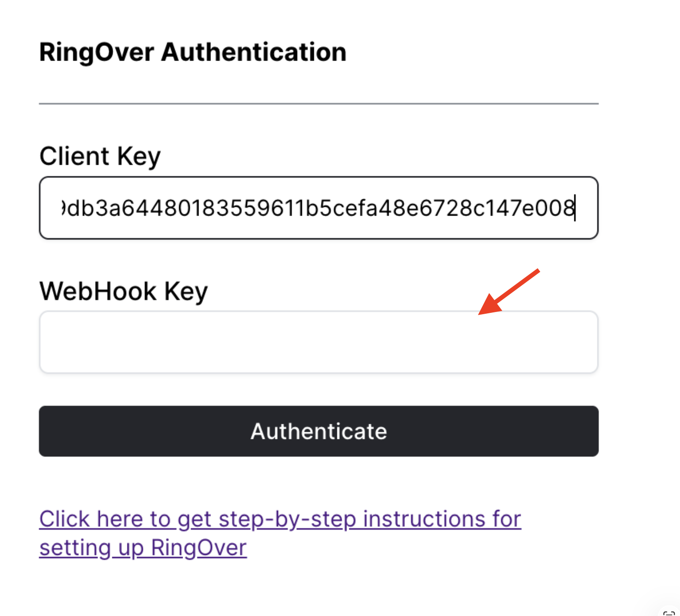
Task: Click the horizontal divider below the heading
Action: tap(318, 104)
